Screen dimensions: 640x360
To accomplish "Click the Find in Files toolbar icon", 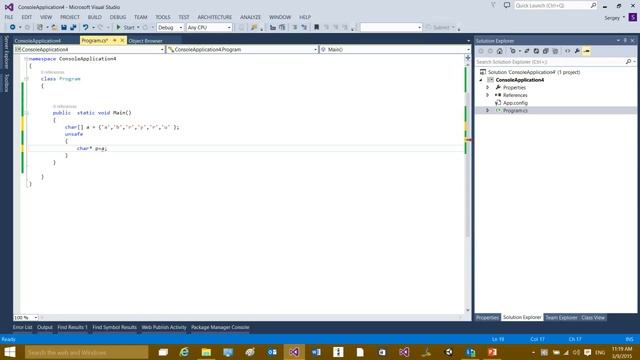I will point(254,27).
